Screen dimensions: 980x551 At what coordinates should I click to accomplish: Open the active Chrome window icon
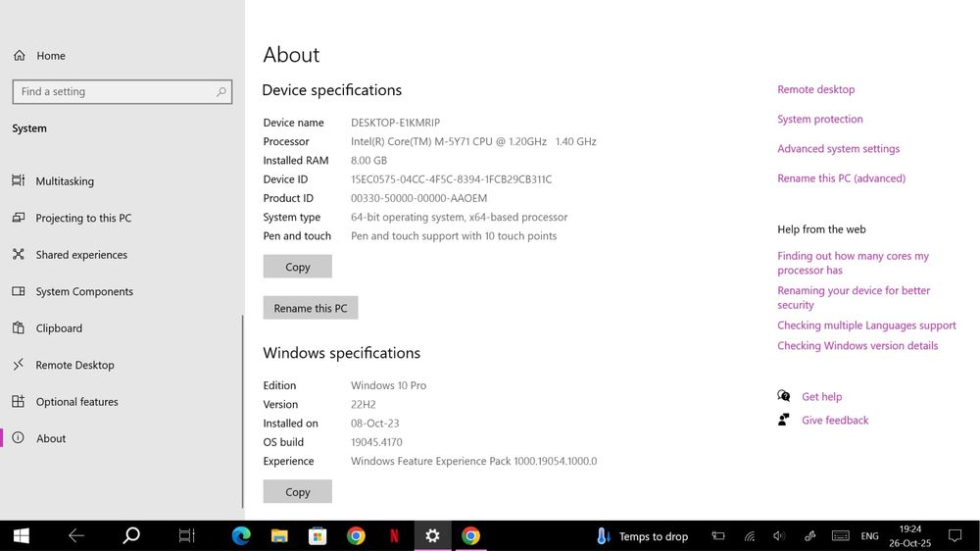470,536
